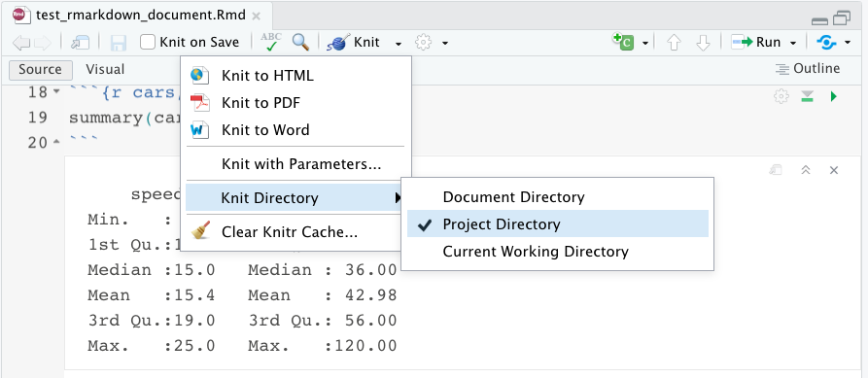Click the insert new chunk icon
The height and width of the screenshot is (378, 868).
tap(623, 42)
